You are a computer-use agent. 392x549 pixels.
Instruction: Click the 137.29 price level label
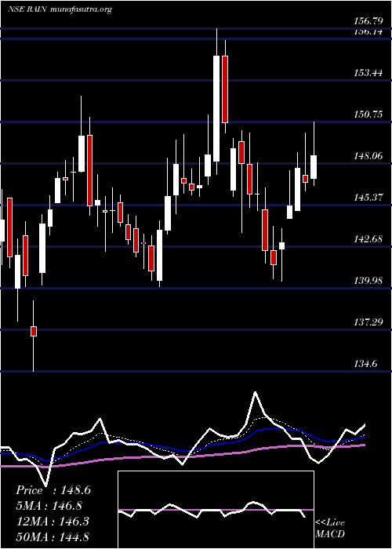(368, 322)
